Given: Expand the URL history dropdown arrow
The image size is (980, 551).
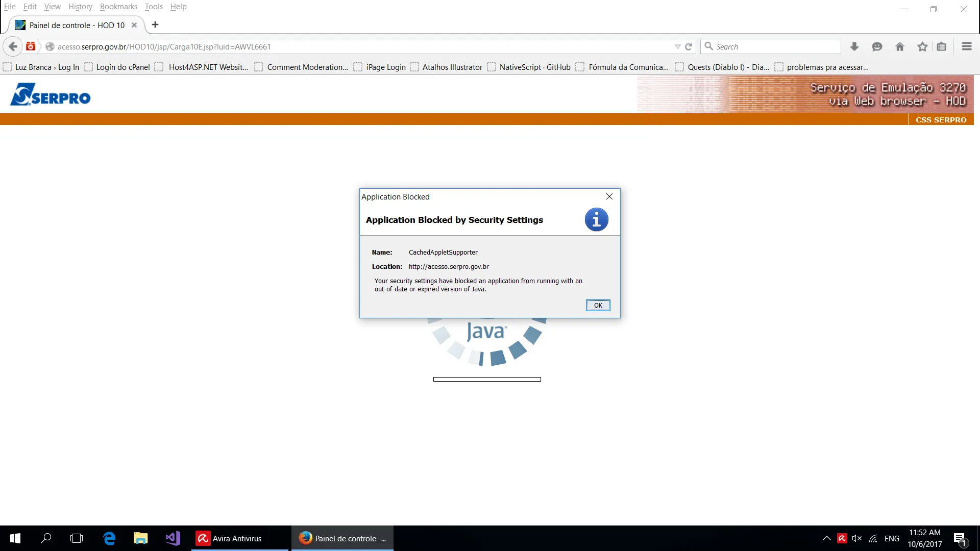Looking at the screenshot, I should pyautogui.click(x=677, y=46).
